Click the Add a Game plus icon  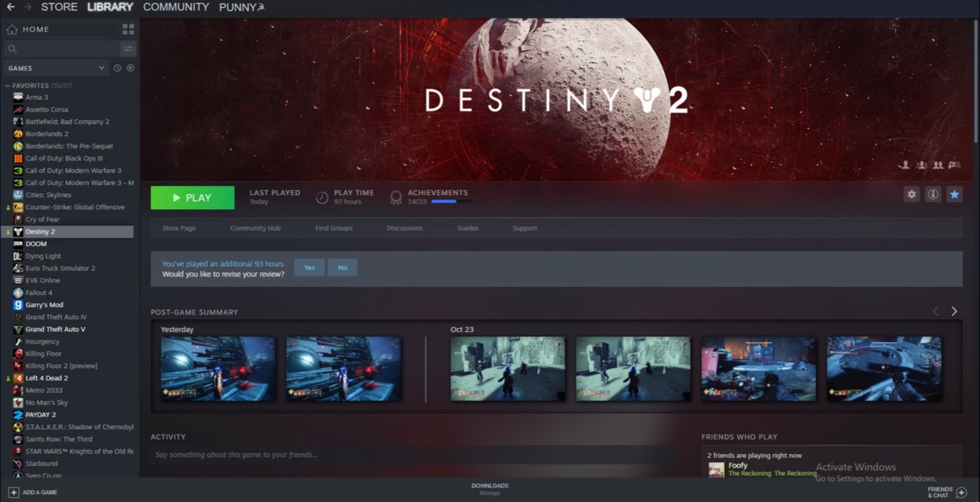14,492
